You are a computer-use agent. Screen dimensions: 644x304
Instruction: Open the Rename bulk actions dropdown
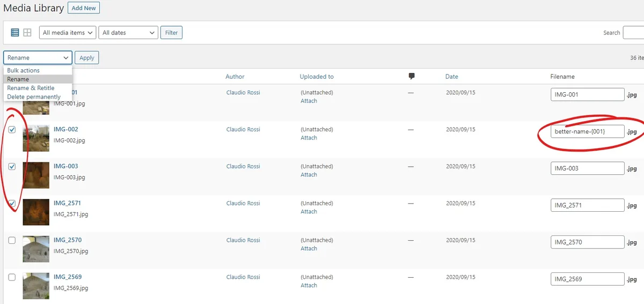click(38, 57)
